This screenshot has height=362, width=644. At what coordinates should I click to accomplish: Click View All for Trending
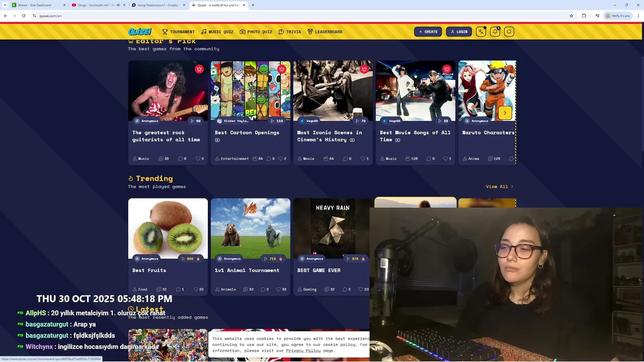click(x=500, y=187)
